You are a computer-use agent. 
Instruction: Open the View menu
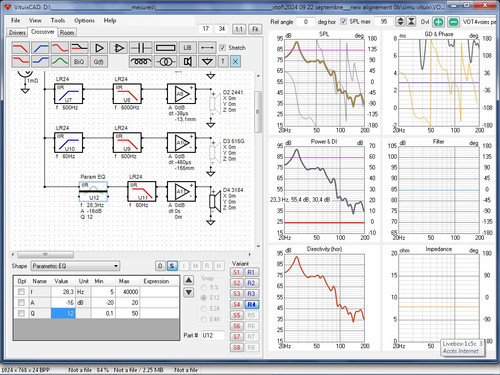pyautogui.click(x=35, y=20)
